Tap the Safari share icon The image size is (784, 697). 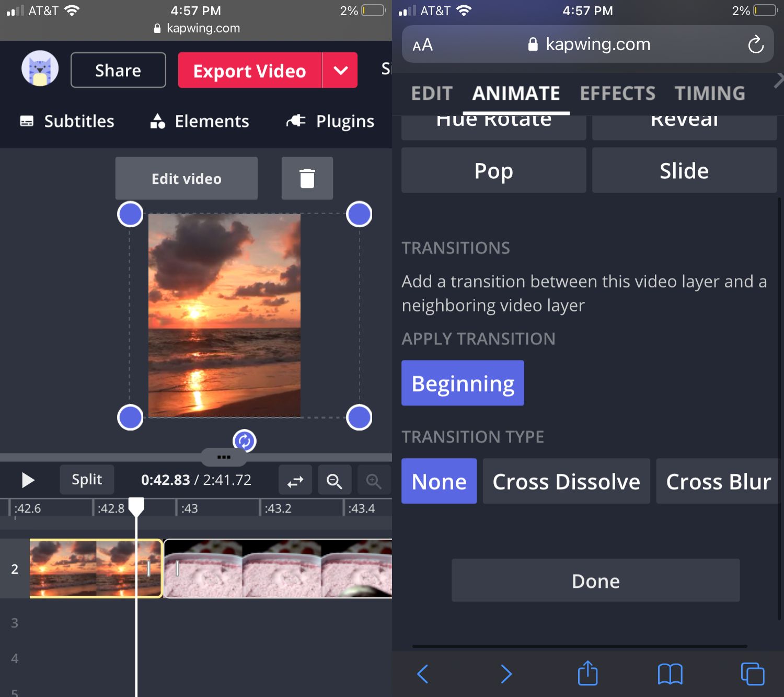tap(587, 673)
